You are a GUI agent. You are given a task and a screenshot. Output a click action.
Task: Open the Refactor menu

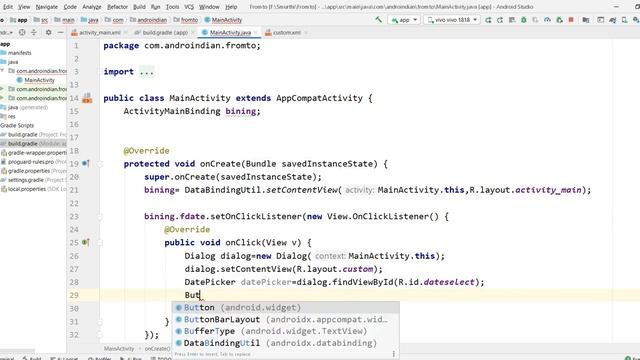[x=117, y=7]
